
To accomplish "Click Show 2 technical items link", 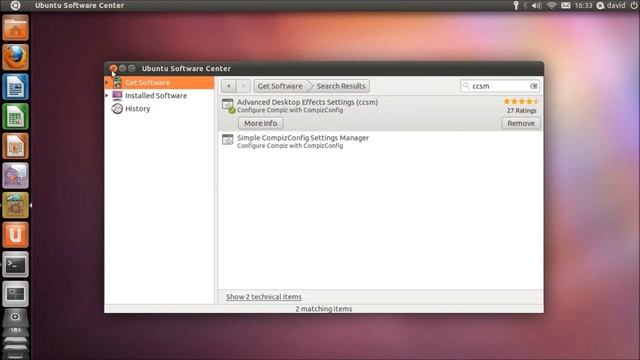I will (264, 297).
